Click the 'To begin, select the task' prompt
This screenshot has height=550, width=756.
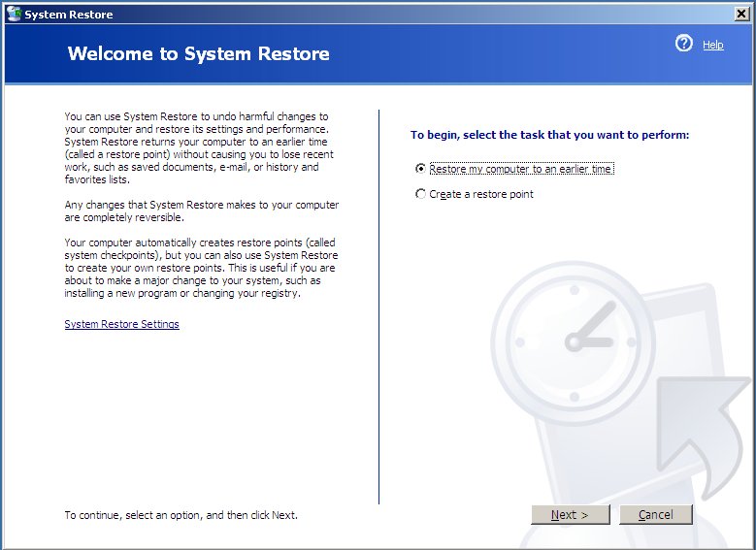pyautogui.click(x=549, y=135)
